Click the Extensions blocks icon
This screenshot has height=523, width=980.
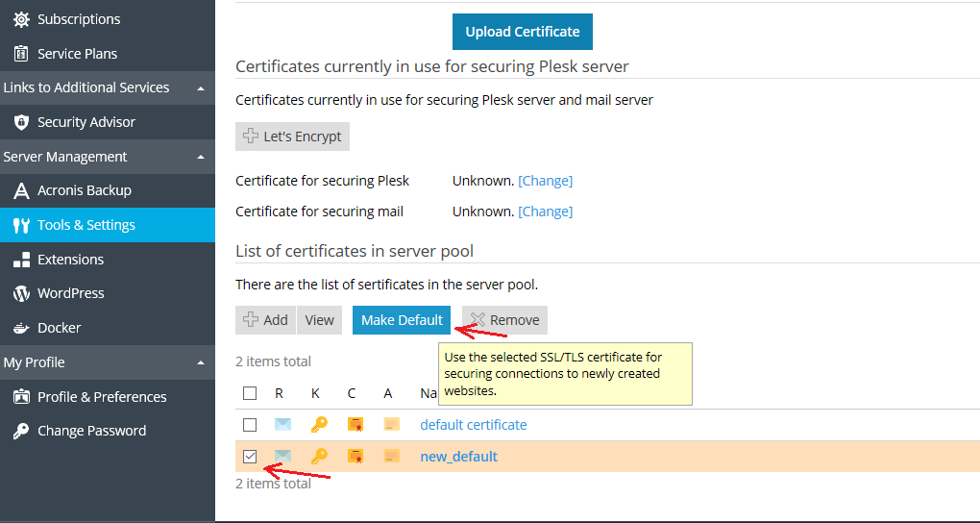pos(21,260)
